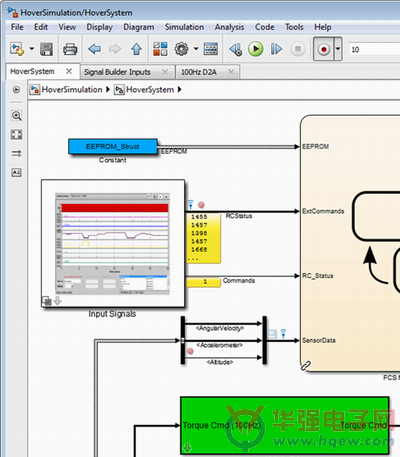The image size is (400, 457).
Task: Click HoverSimulation in the breadcrumb path
Action: [72, 89]
